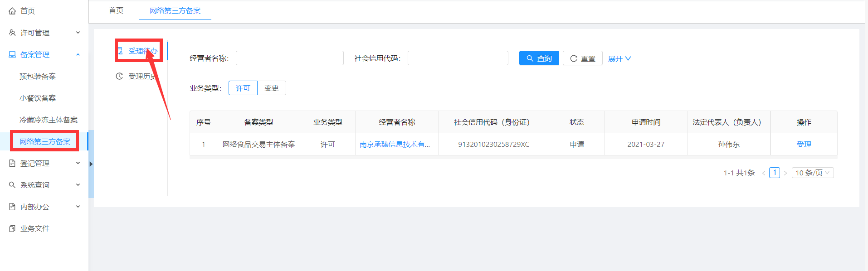This screenshot has height=271, width=868.
Task: Expand more search filters with 展开
Action: coord(619,59)
